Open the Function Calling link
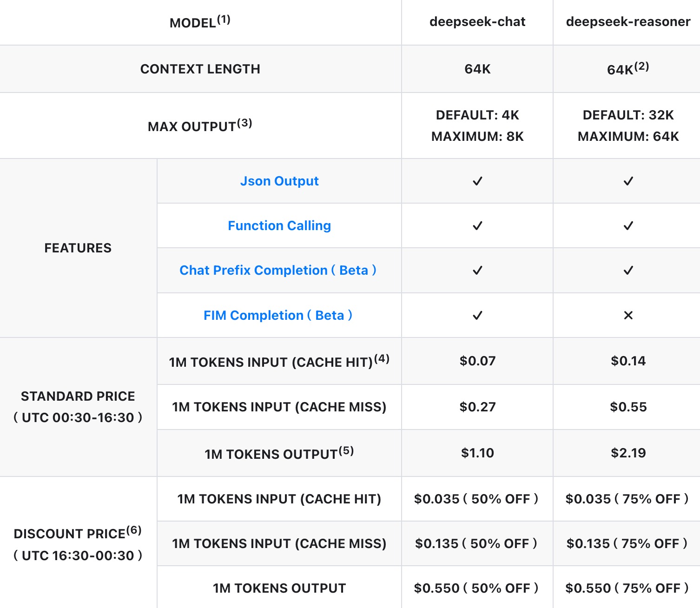 [279, 225]
